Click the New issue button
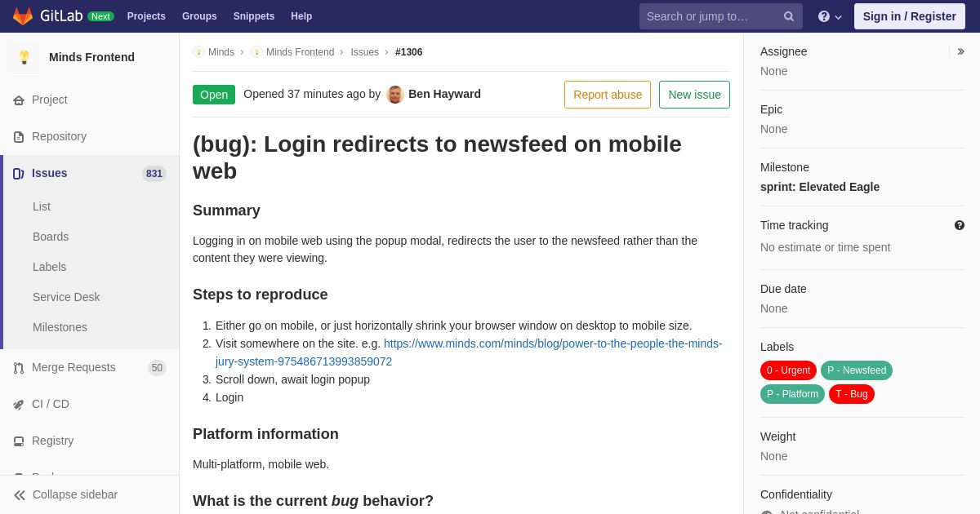Viewport: 980px width, 514px height. click(x=694, y=95)
